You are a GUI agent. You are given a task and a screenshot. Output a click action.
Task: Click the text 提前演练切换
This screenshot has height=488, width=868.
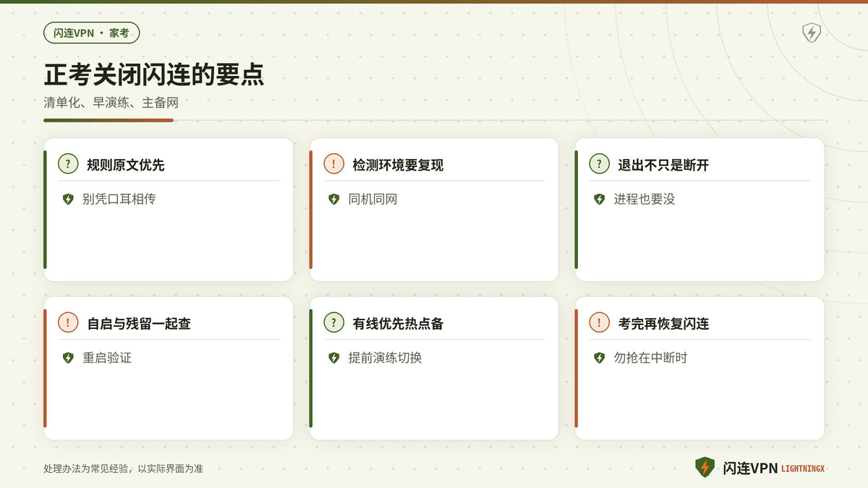[385, 358]
